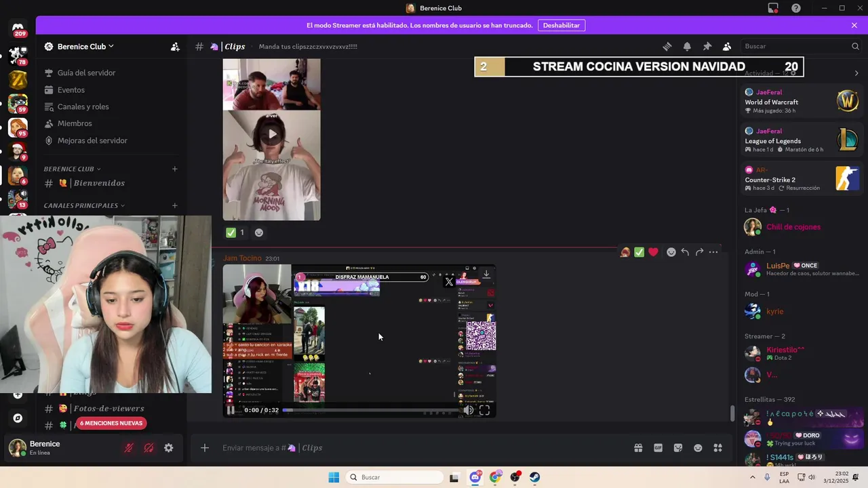Viewport: 868px width, 488px height.
Task: Add reaction smiley under Morning Mood video
Action: tap(259, 232)
